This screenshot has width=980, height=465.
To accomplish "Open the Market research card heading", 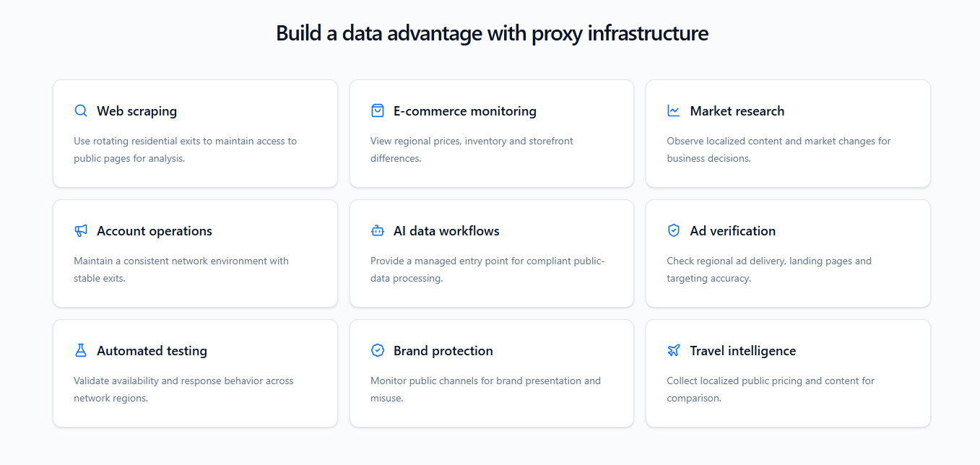I will click(737, 111).
